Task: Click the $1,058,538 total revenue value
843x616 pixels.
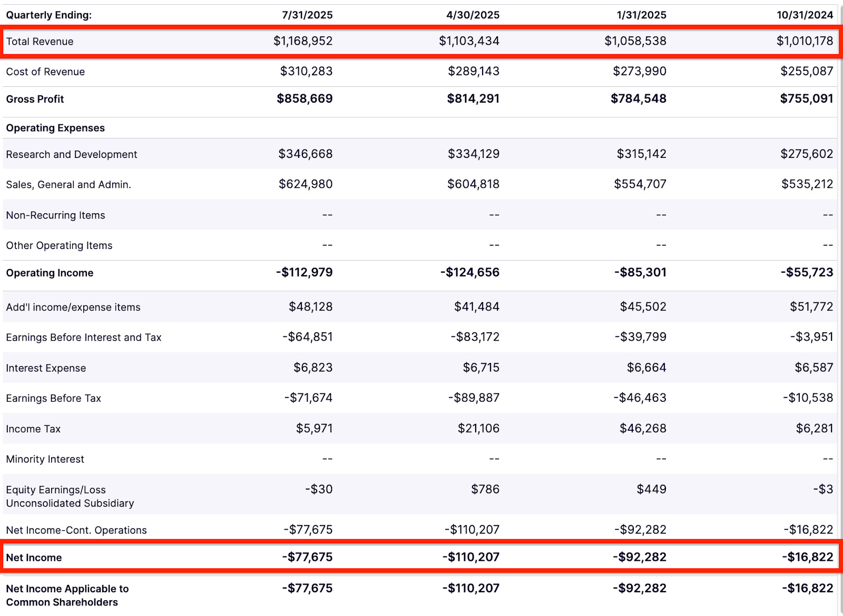Action: (635, 41)
